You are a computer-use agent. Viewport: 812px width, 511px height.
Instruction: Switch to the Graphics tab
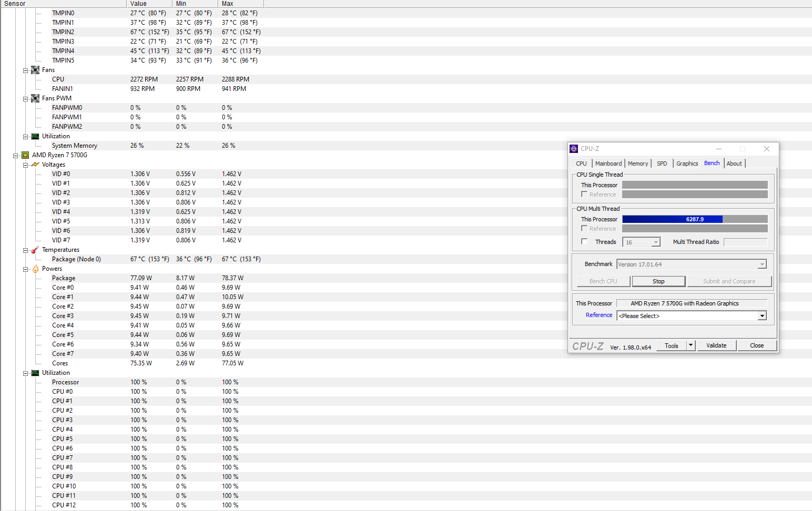[x=687, y=163]
